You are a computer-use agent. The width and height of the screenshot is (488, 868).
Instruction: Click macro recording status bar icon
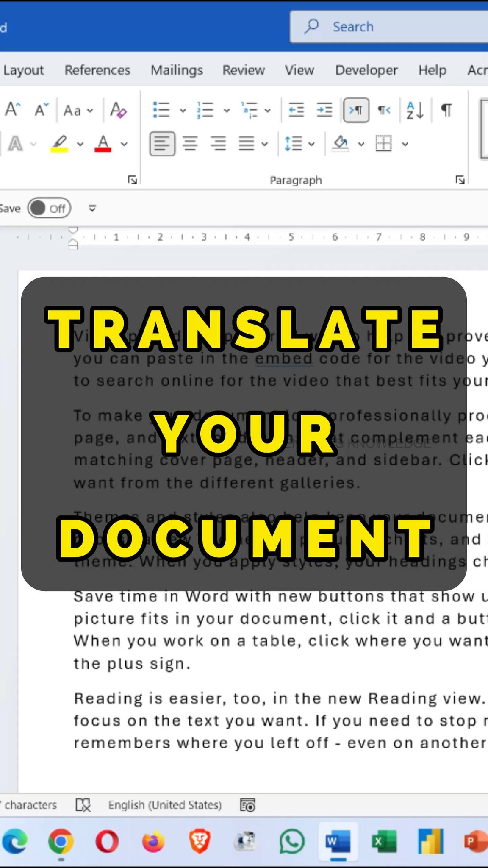pos(248,805)
